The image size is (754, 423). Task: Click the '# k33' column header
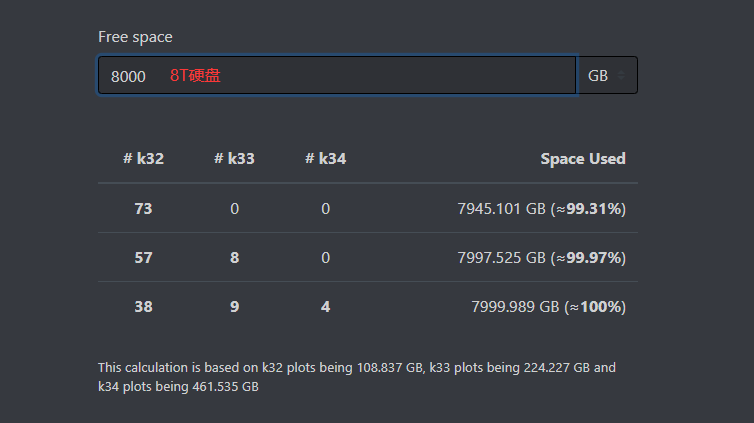[234, 158]
